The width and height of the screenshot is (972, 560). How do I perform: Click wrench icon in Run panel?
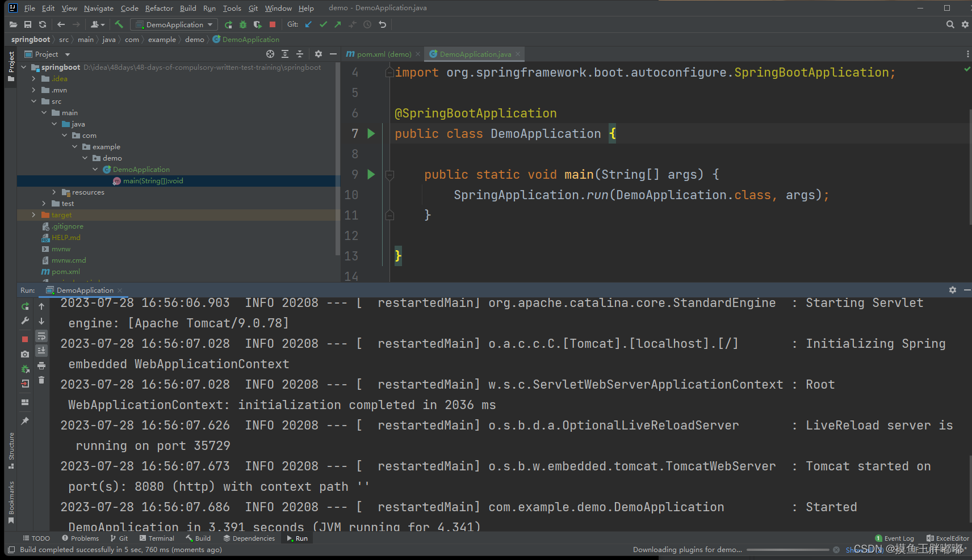click(x=25, y=321)
